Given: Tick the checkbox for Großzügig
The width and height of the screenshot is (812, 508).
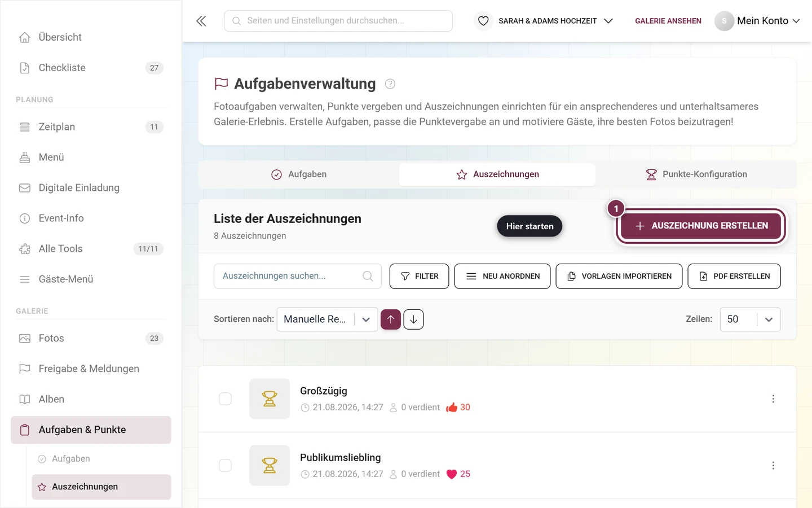Looking at the screenshot, I should [x=225, y=399].
